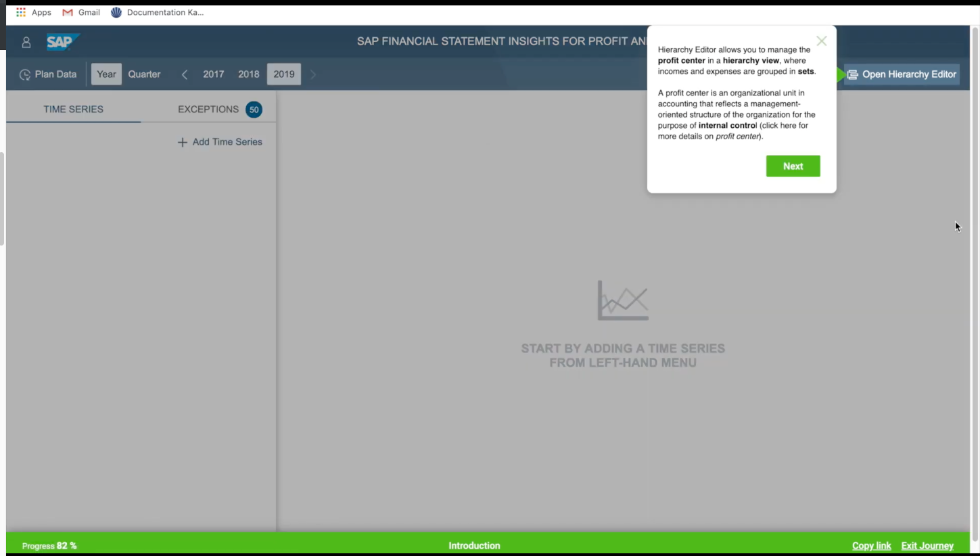
Task: Click the page vertical scrollbar
Action: (975, 284)
